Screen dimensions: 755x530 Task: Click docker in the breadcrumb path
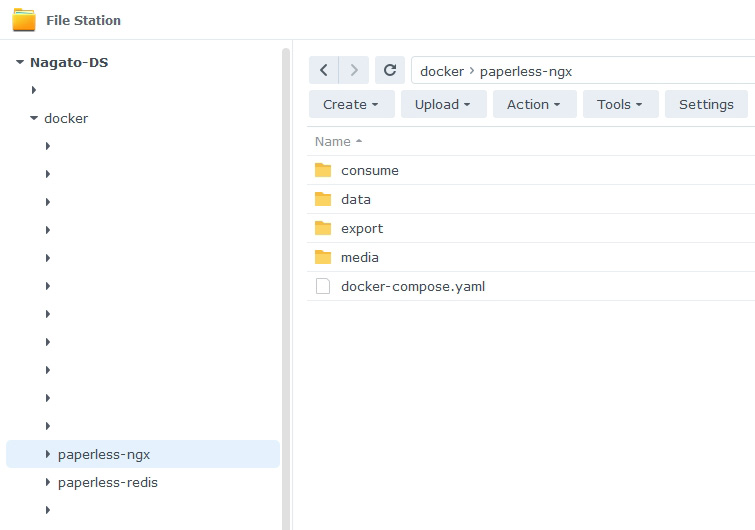coord(441,71)
